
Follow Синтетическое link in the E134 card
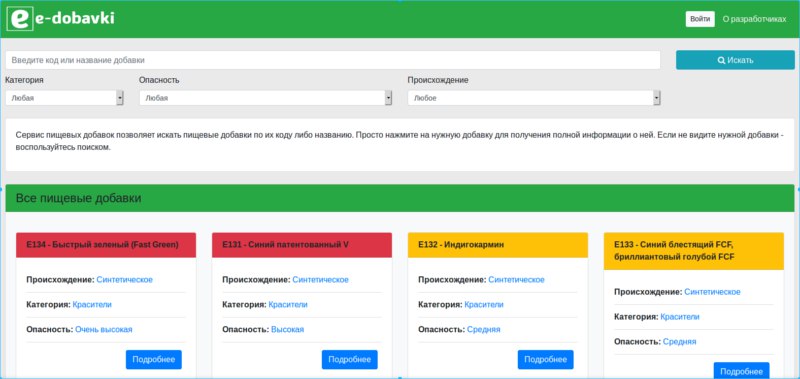coord(124,280)
